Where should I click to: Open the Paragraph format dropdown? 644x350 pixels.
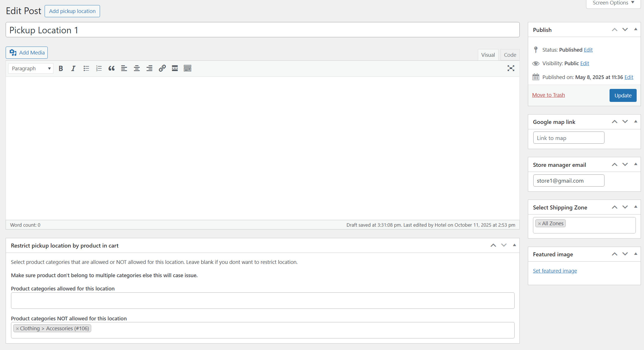click(x=31, y=68)
